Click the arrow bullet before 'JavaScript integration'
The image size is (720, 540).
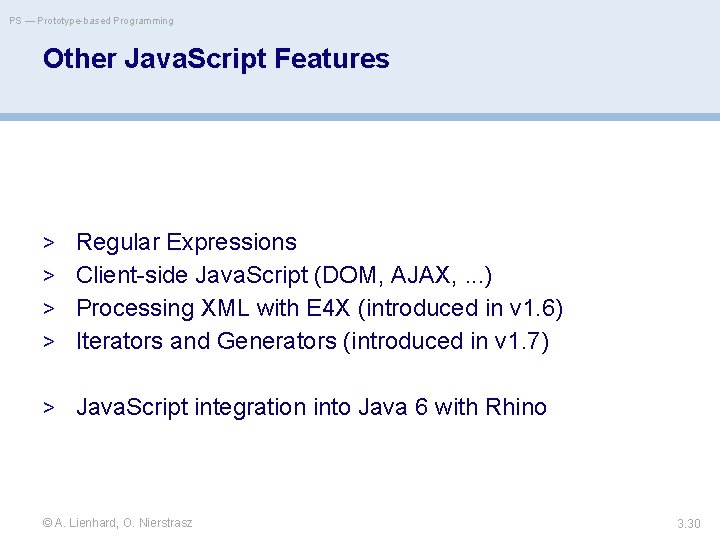click(49, 408)
